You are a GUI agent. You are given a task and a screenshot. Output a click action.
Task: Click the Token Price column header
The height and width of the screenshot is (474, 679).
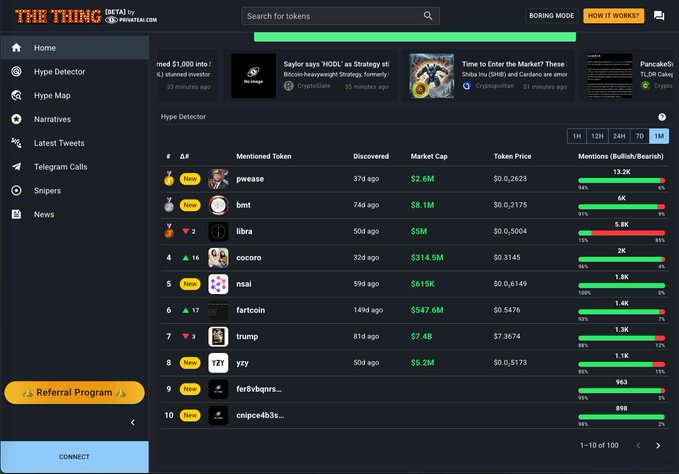click(512, 156)
